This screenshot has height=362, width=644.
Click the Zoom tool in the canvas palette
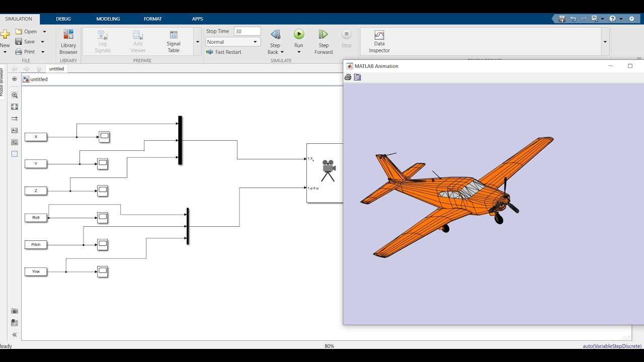15,95
